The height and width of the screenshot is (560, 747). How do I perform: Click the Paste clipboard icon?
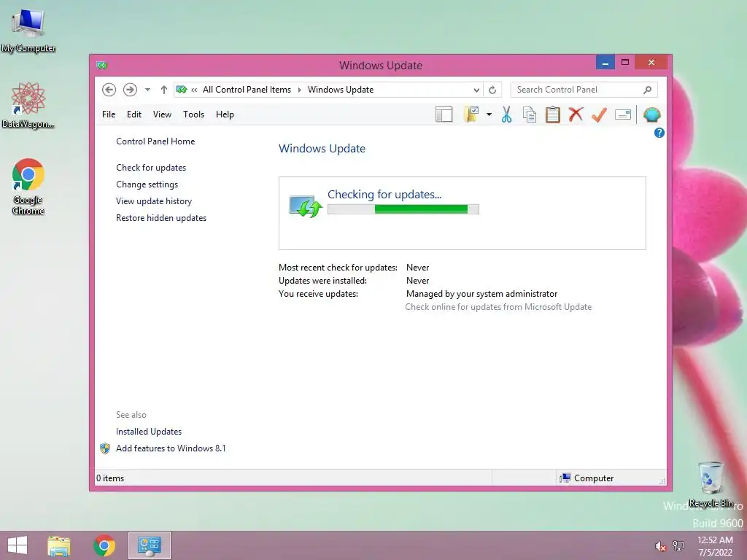pos(553,114)
